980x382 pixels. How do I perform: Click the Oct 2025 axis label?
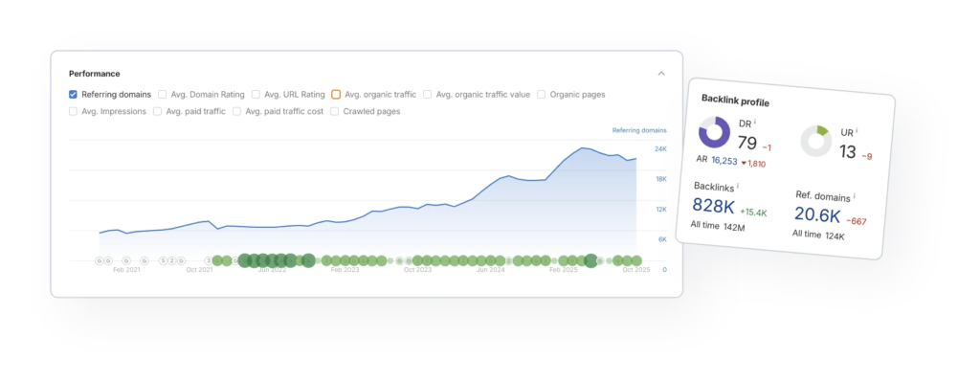click(636, 270)
